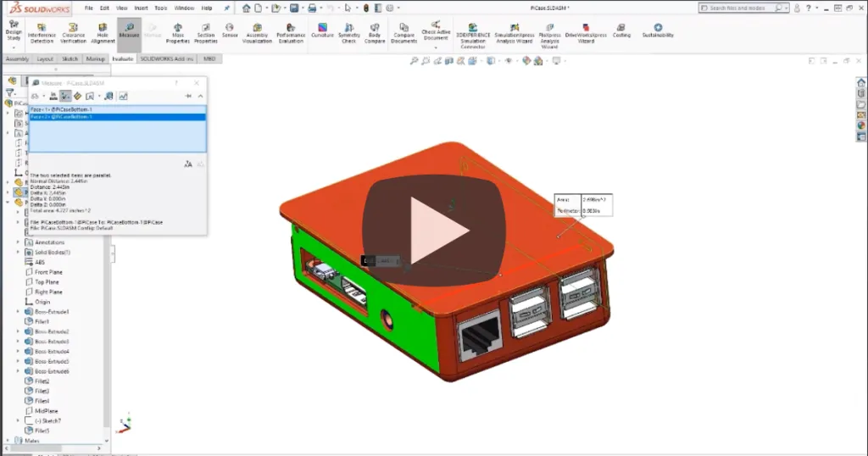The height and width of the screenshot is (456, 868).
Task: Open Clearance Verification
Action: coord(73,33)
